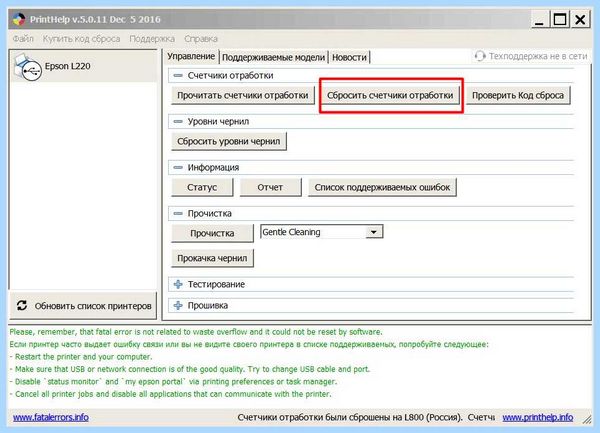
Task: Switch to the Поддерживаемые модели tab
Action: 273,57
